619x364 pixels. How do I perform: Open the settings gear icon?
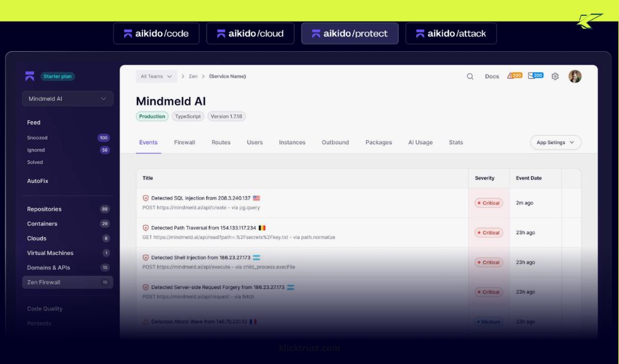pyautogui.click(x=555, y=76)
